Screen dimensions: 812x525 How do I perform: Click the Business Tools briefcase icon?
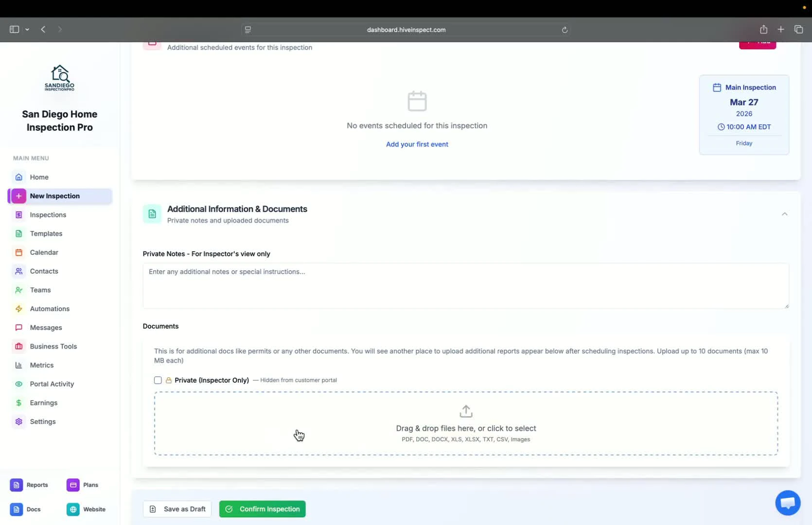pyautogui.click(x=18, y=347)
